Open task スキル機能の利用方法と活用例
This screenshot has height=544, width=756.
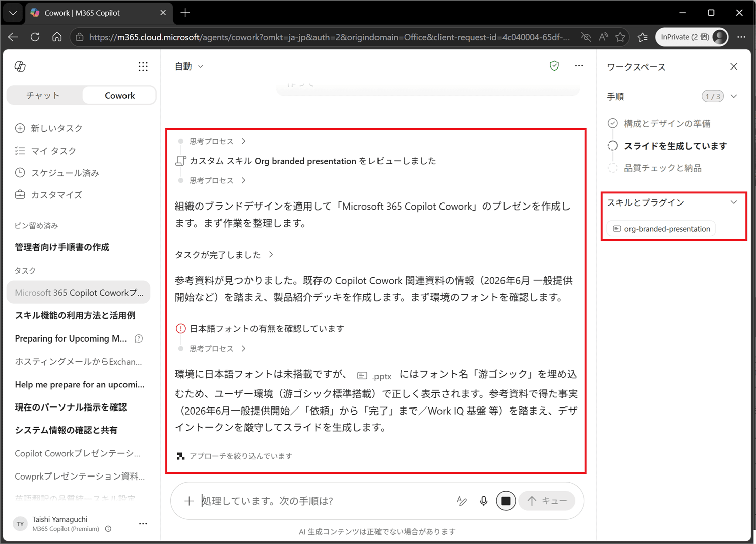[x=75, y=315]
